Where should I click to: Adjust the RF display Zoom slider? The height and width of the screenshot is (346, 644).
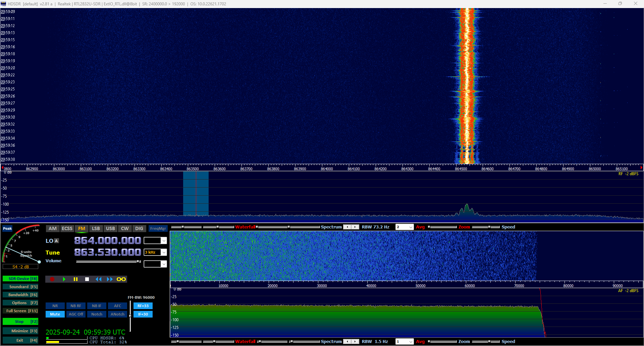pyautogui.click(x=443, y=227)
